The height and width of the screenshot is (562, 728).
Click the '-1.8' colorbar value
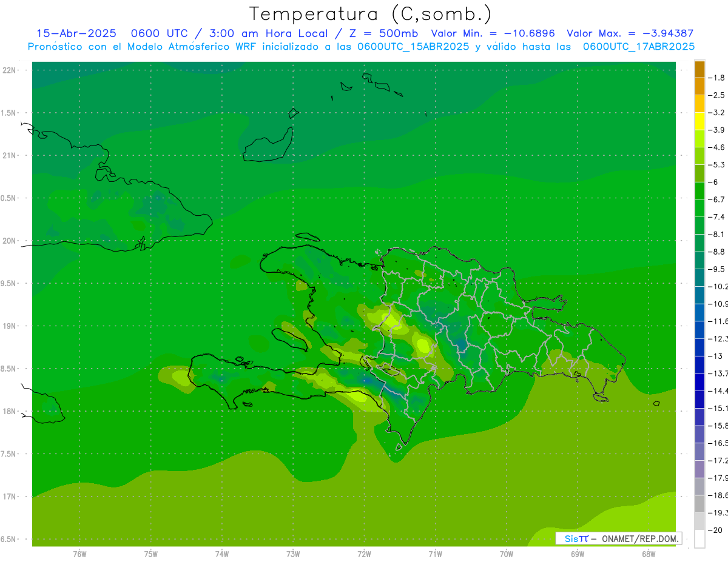click(716, 78)
